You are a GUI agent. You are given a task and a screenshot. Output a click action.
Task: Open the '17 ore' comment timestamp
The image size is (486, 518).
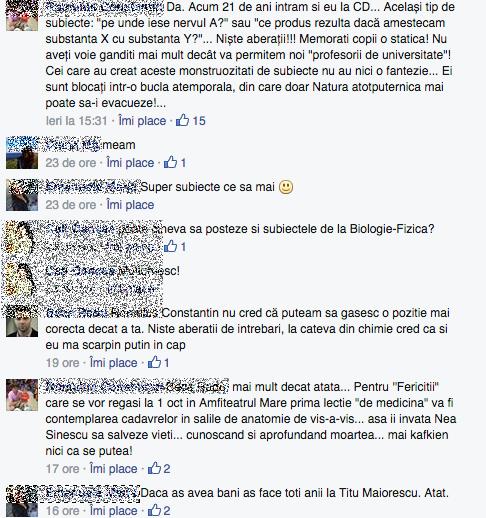click(62, 469)
